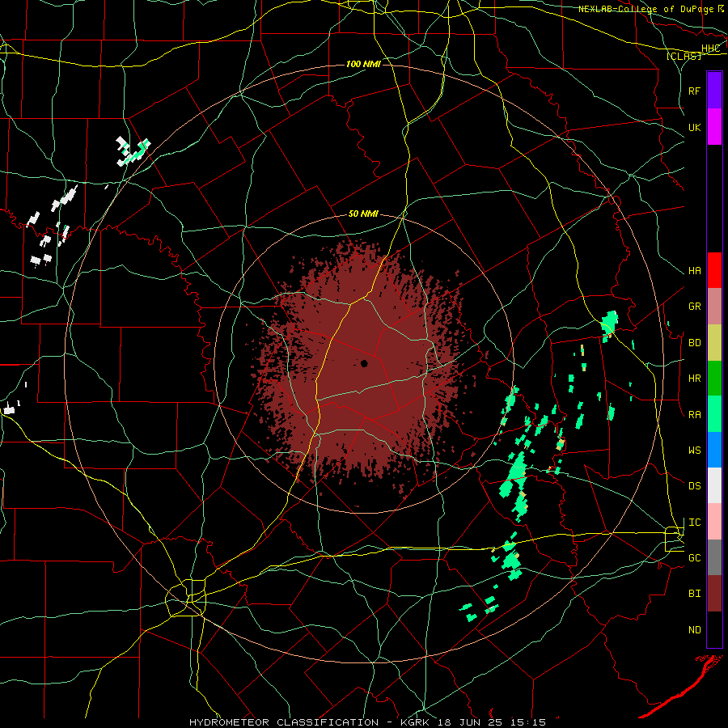The image size is (728, 728).
Task: Click the BD legend label
Action: (695, 343)
